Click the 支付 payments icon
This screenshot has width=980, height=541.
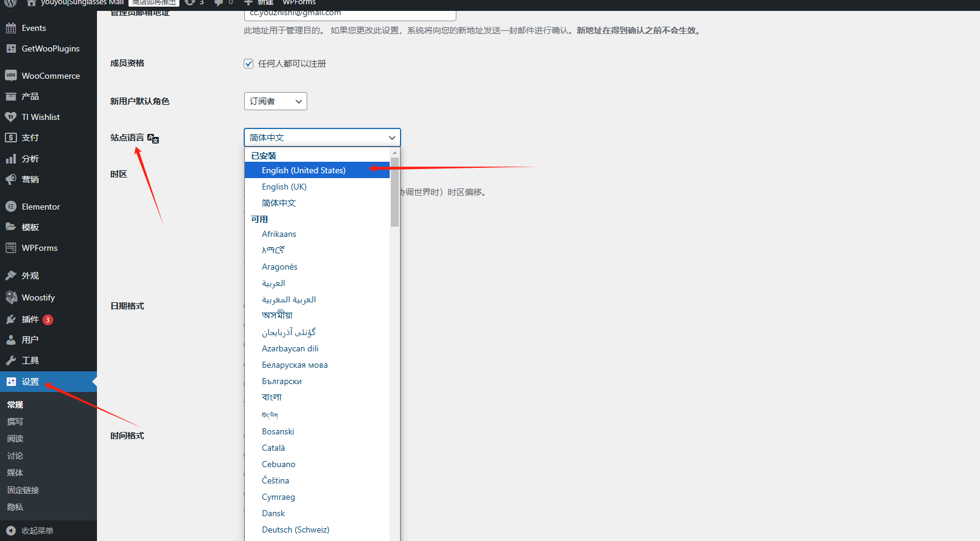[11, 138]
